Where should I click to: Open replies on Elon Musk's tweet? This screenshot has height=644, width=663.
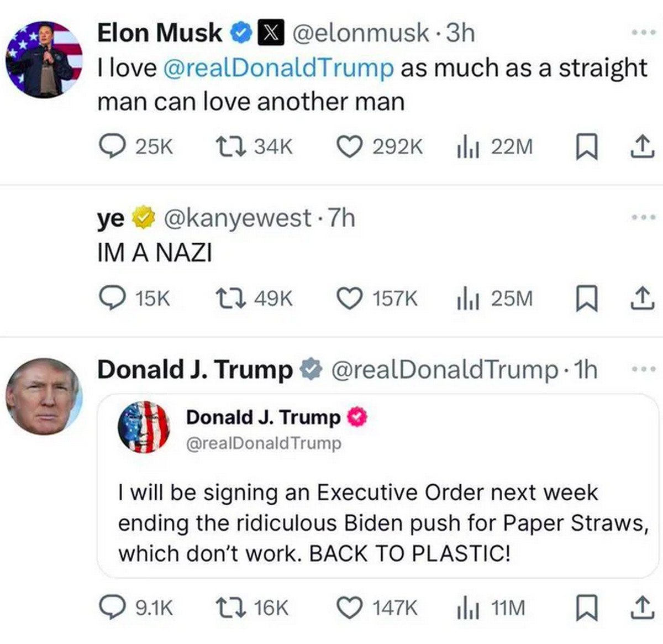click(x=135, y=146)
